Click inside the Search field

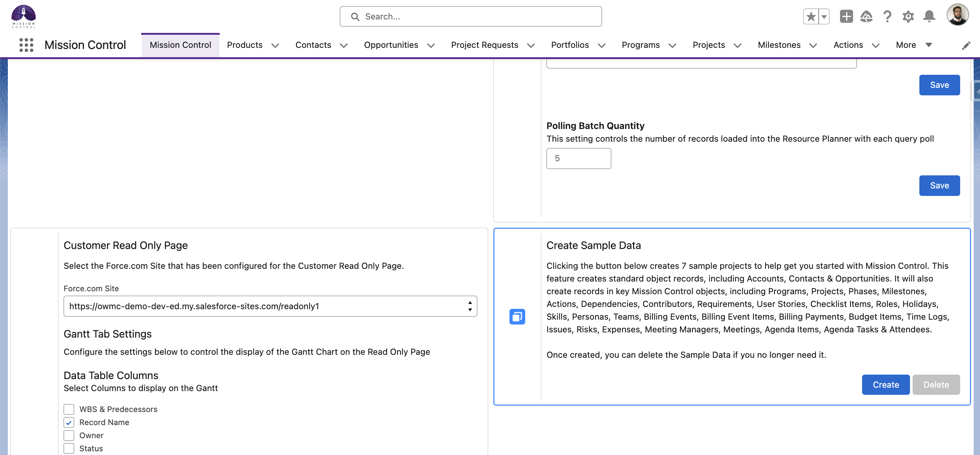(x=471, y=16)
